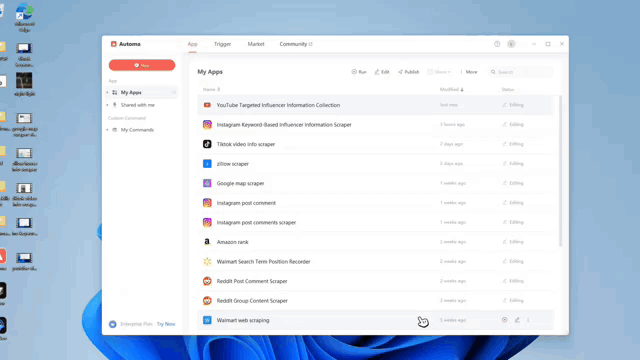Run Walmart web scraping via row play icon
The image size is (640, 360).
coord(504,320)
